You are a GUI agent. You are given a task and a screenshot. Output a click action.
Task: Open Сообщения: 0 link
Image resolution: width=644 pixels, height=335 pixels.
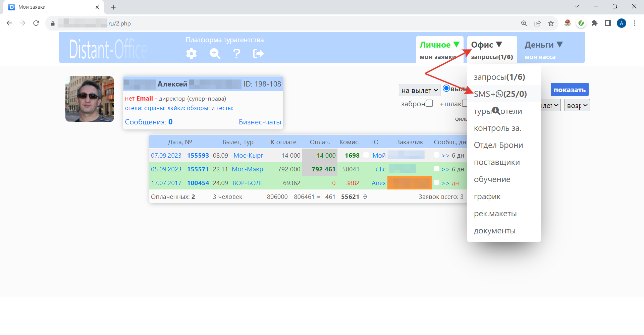click(x=149, y=122)
